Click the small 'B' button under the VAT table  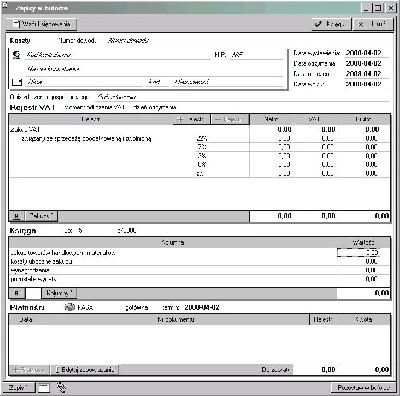[16, 216]
